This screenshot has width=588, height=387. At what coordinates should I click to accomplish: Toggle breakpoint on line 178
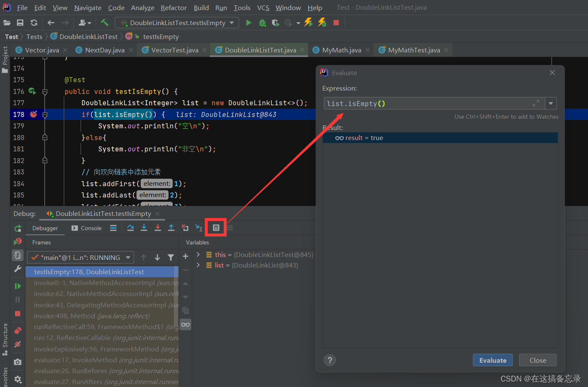[x=34, y=114]
